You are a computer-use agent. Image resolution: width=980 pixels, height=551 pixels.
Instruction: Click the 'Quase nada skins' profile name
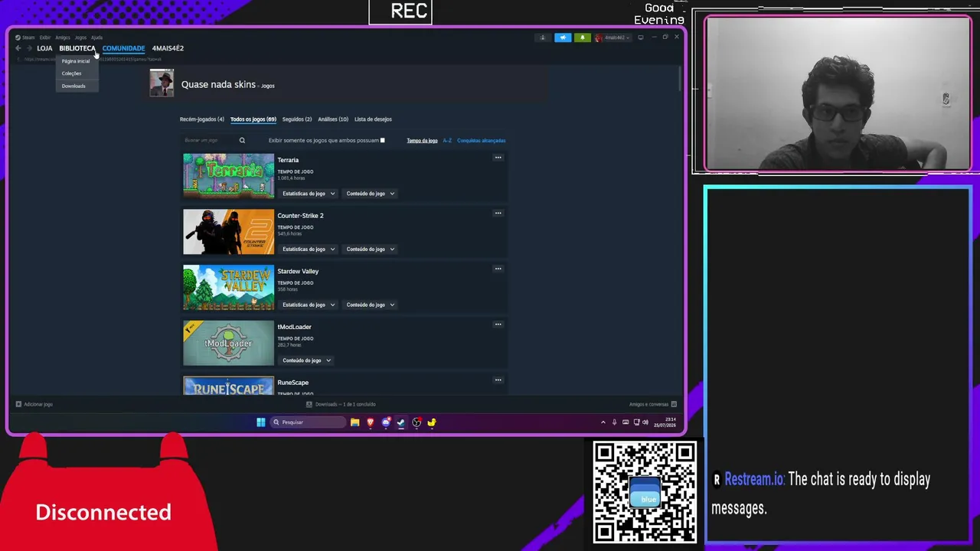coord(218,84)
